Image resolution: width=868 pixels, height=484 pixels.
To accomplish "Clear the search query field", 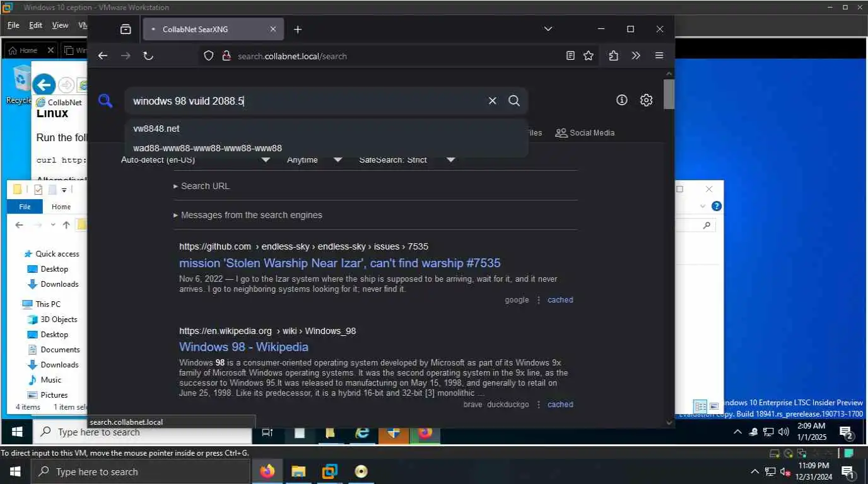I will pyautogui.click(x=493, y=101).
